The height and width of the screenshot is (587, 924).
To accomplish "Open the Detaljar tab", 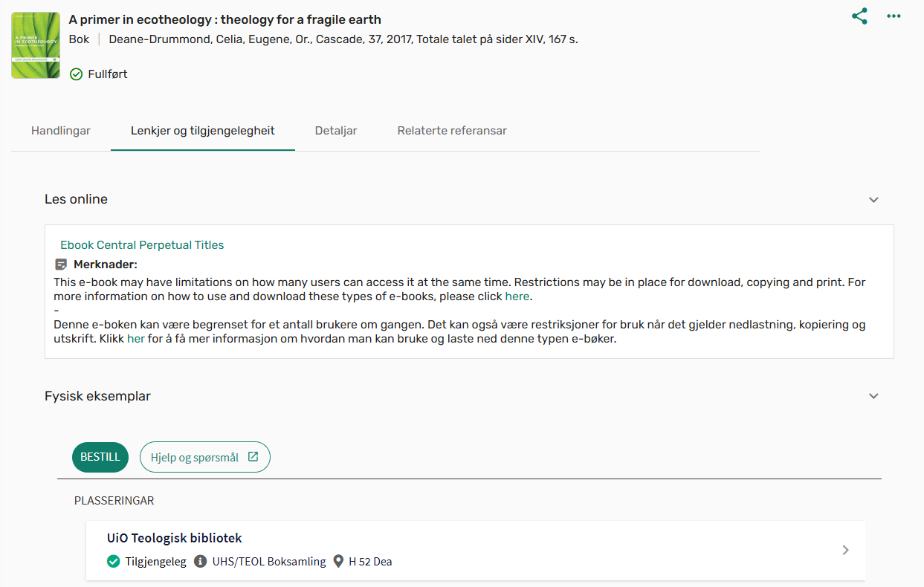I will 336,131.
